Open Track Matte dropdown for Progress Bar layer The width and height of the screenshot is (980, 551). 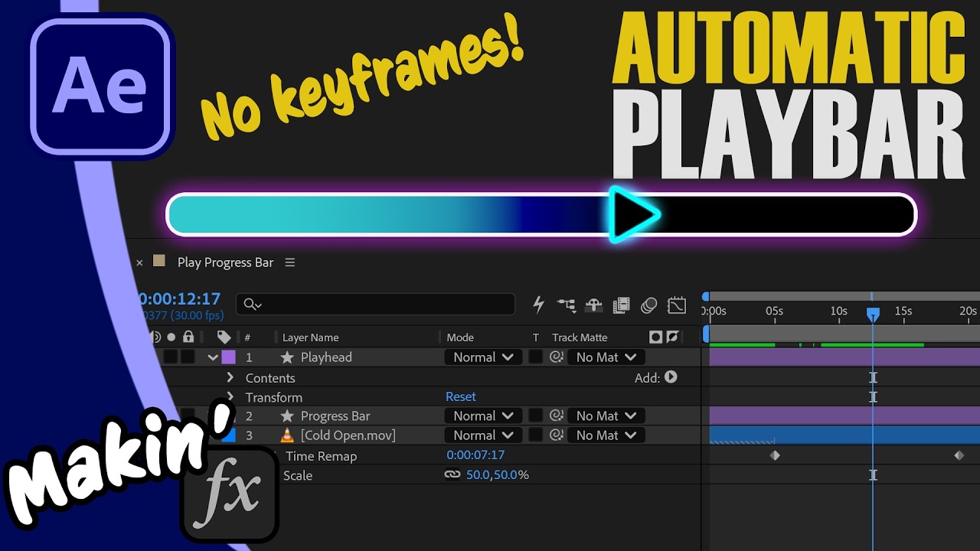pos(606,416)
